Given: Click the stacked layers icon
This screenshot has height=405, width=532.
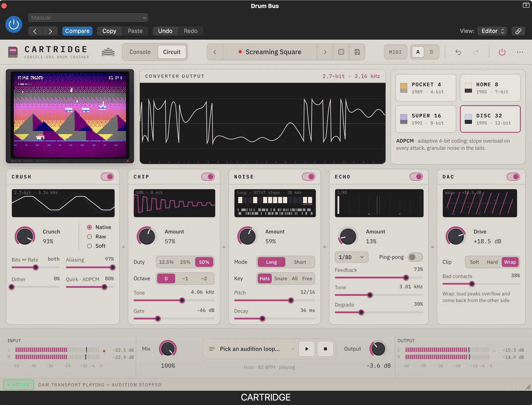Looking at the screenshot, I should point(108,52).
